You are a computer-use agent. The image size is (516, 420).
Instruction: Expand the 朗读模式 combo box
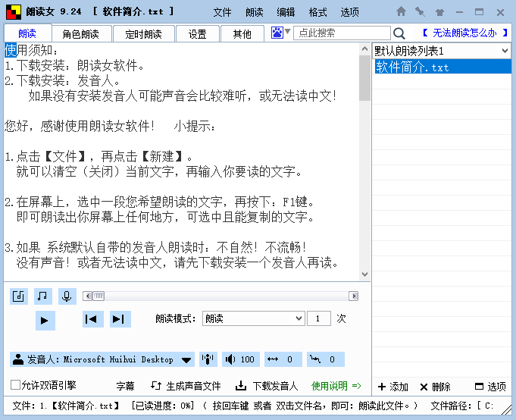pyautogui.click(x=299, y=319)
